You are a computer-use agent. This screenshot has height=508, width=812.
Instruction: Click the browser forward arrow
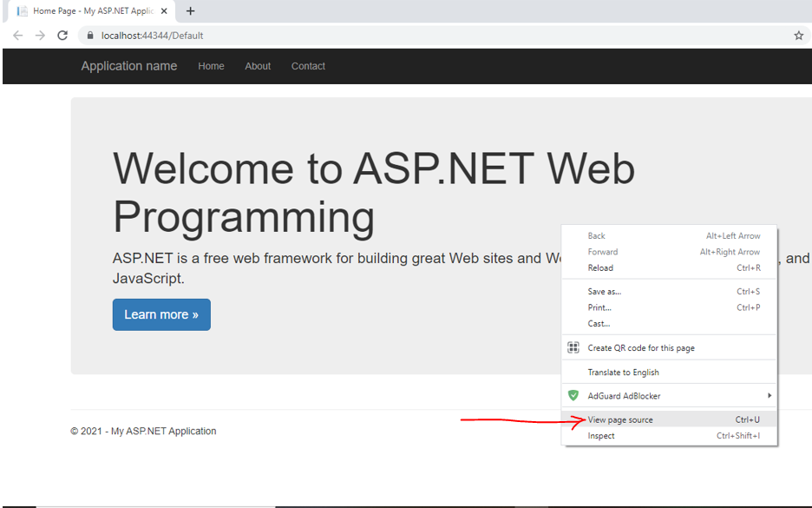pyautogui.click(x=40, y=36)
